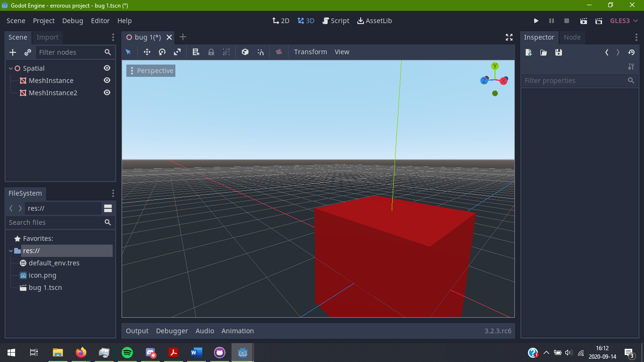Image resolution: width=644 pixels, height=362 pixels.
Task: Play the current scene with the clapperboard icon
Action: 584,21
